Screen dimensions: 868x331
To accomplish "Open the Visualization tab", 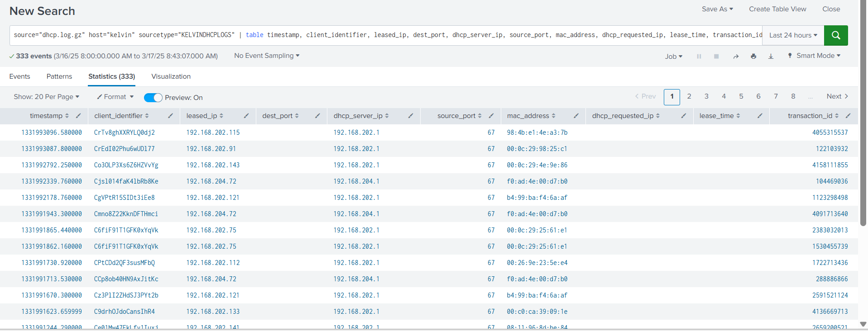I will click(x=171, y=76).
